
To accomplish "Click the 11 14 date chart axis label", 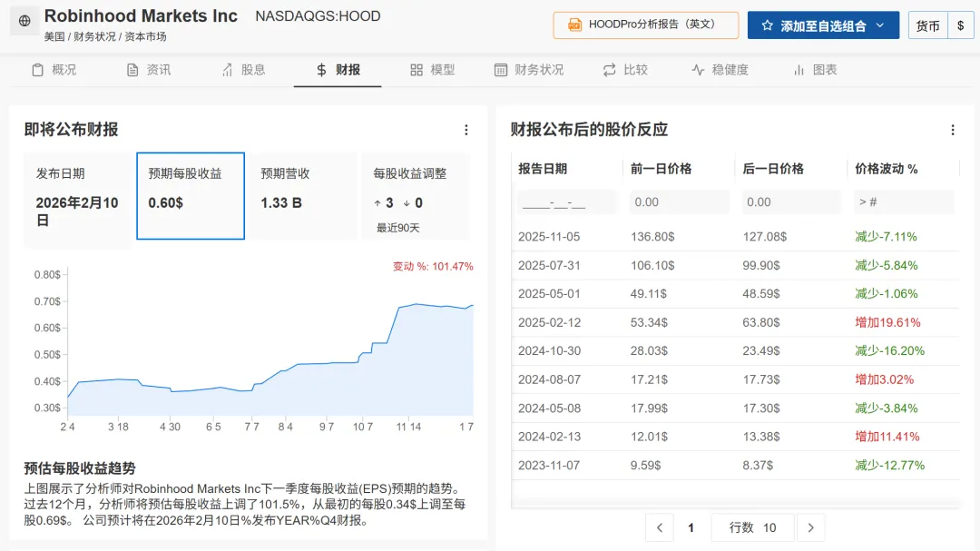I will point(408,427).
